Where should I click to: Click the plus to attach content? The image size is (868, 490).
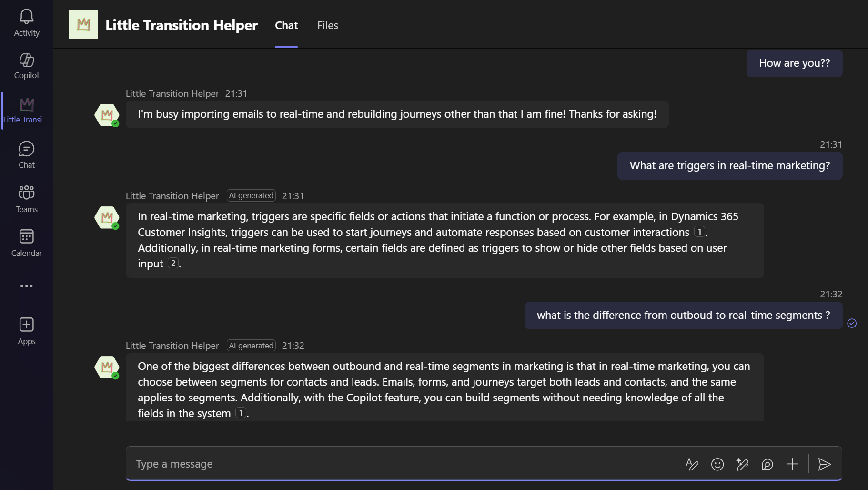click(x=792, y=464)
